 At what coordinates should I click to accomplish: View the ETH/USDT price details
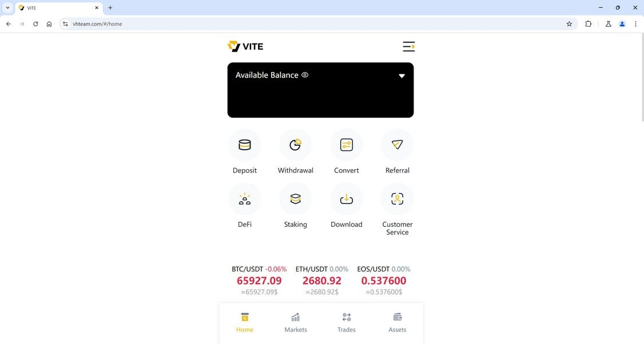[x=321, y=280]
